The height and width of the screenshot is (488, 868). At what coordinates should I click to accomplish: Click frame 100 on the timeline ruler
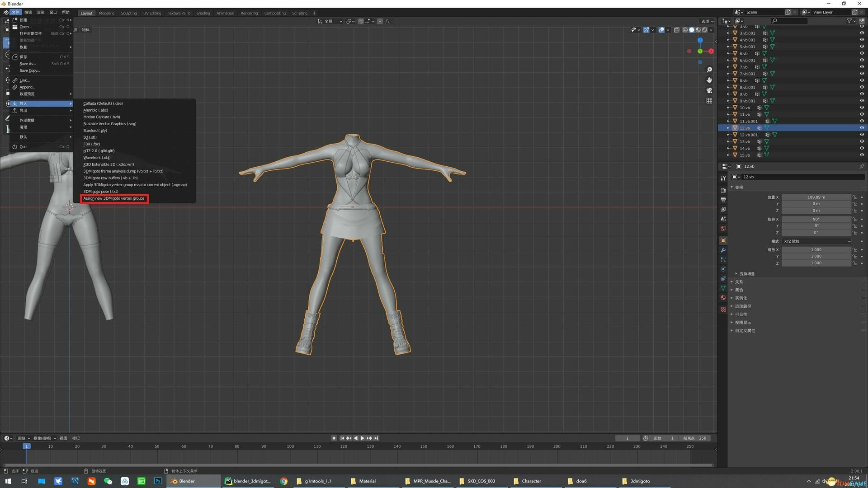click(x=290, y=446)
